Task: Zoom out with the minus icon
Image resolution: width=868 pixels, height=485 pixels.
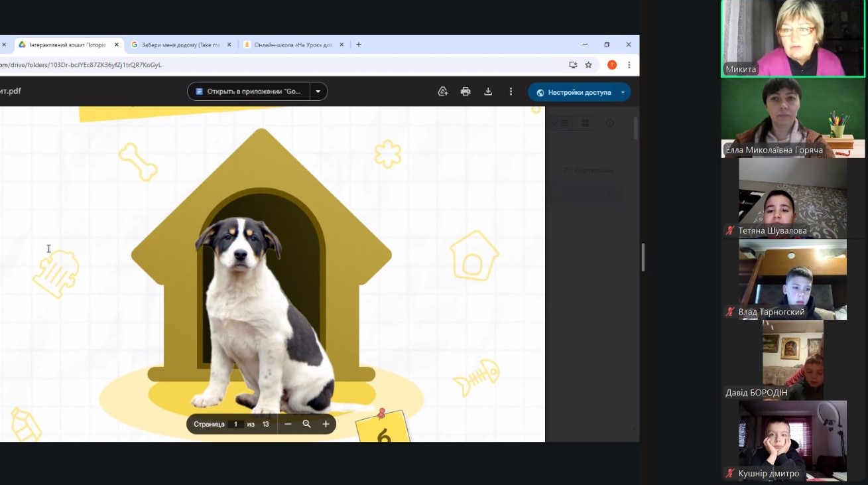Action: [x=288, y=424]
